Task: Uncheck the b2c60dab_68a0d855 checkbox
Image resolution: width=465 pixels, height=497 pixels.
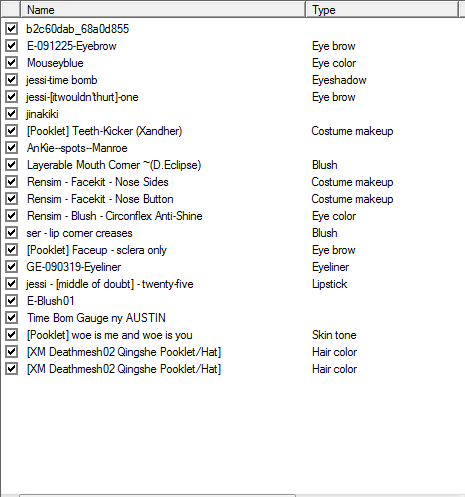Action: (11, 28)
